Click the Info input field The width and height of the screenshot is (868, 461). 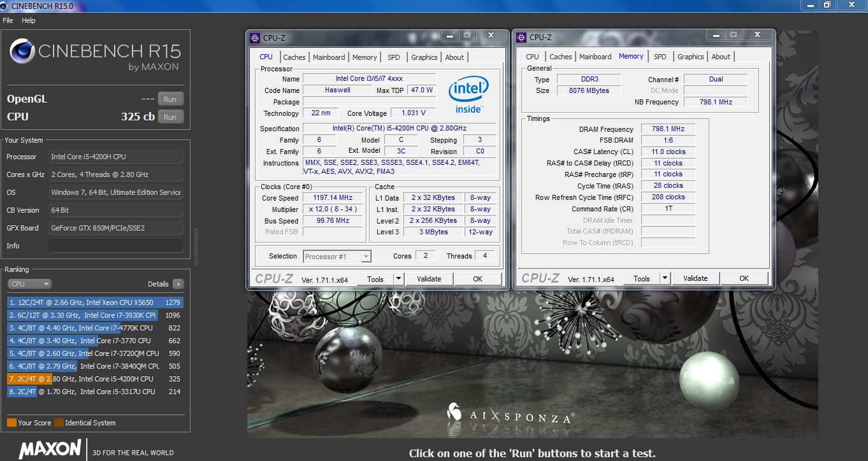(x=116, y=246)
